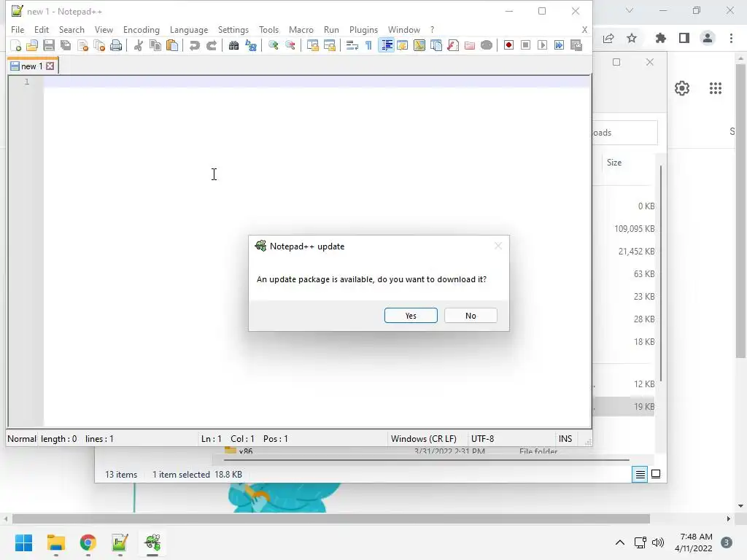
Task: Close new 1 tab with red X
Action: click(x=50, y=66)
